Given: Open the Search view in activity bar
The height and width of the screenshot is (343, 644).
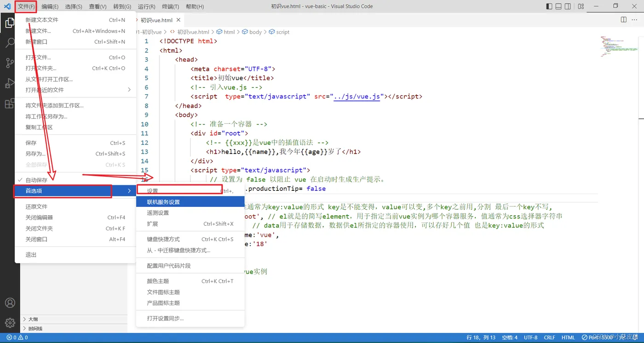Looking at the screenshot, I should pos(10,43).
